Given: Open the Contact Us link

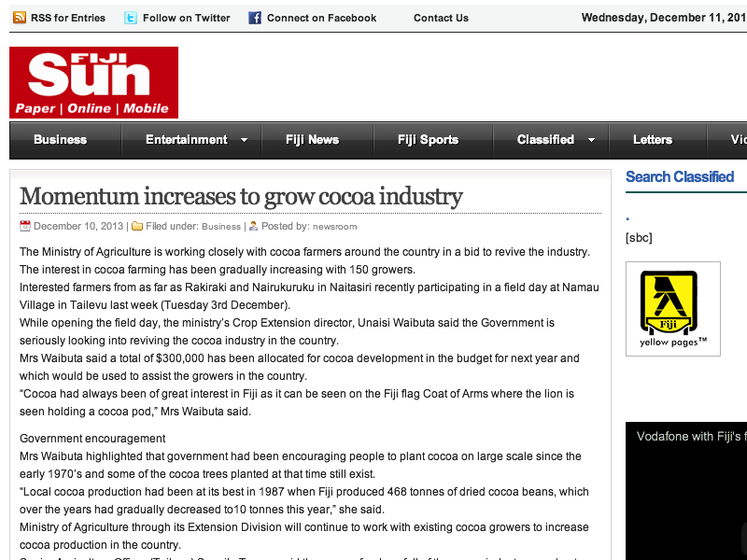Looking at the screenshot, I should [x=441, y=18].
